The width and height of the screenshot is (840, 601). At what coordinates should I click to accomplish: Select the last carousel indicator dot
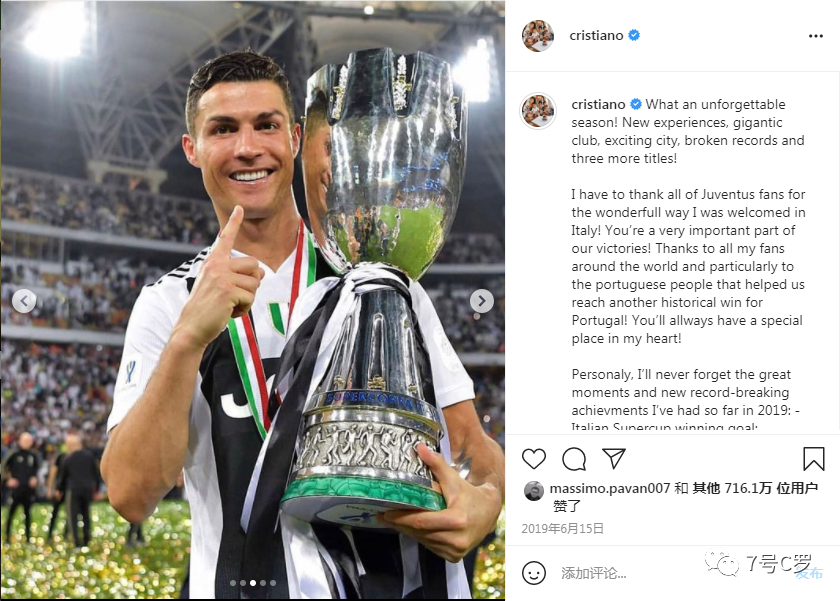(x=273, y=583)
